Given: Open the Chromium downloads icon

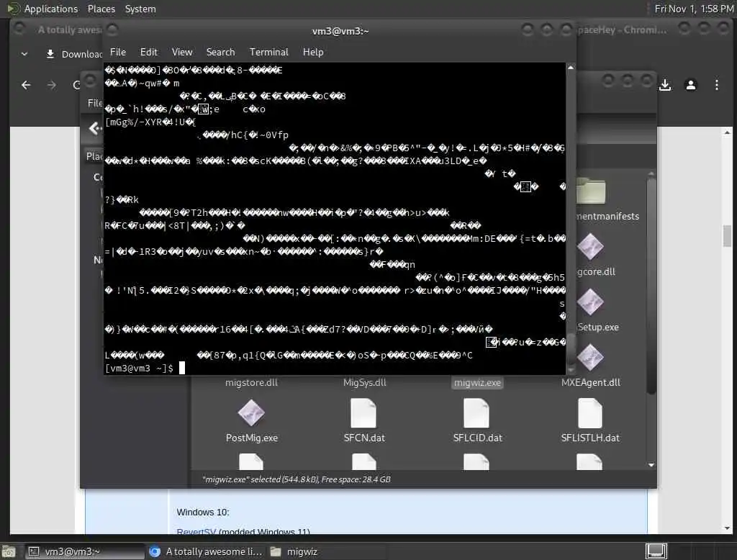Looking at the screenshot, I should pos(665,85).
